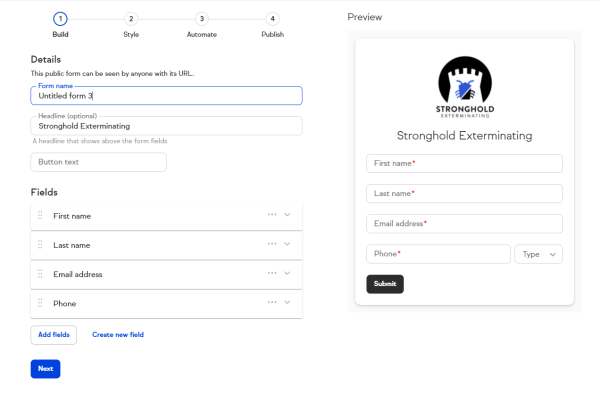Click the drag handle for Phone field
Viewport: 600px width, 410px height.
40,303
